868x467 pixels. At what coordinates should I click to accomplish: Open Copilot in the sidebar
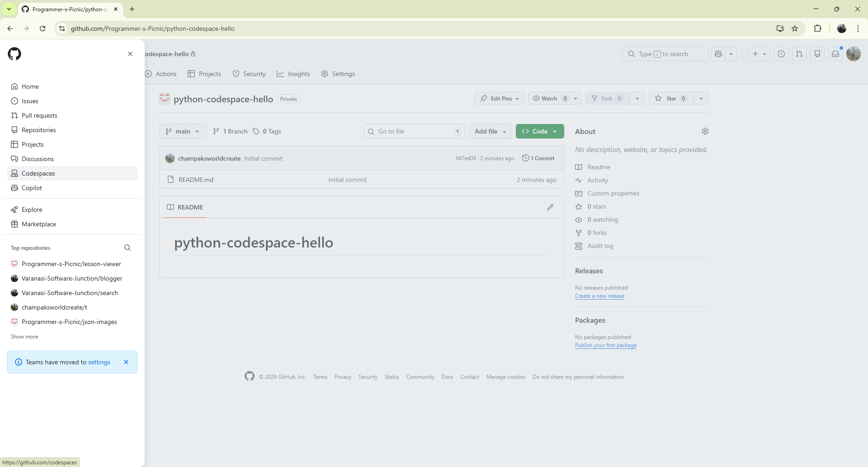coord(72,188)
